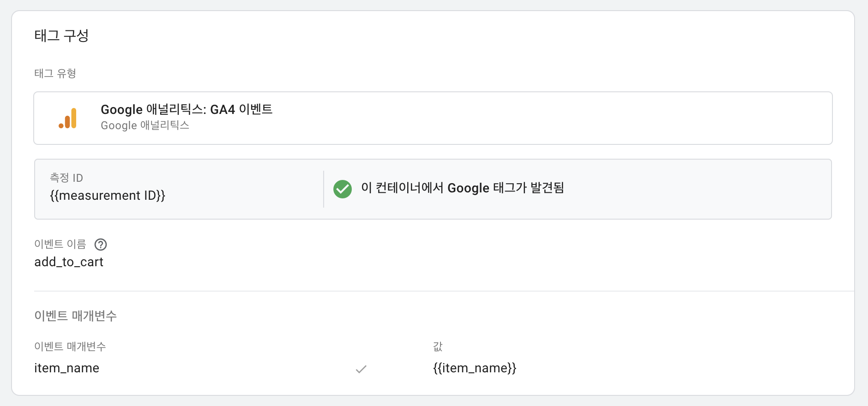Open the Google 애널리틱스: GA4 이벤트 tag type
Viewport: 868px width, 406px height.
click(x=187, y=109)
